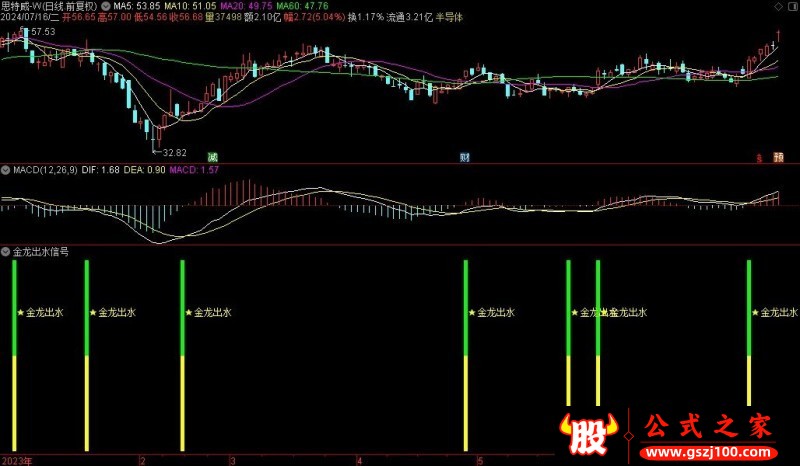Image resolution: width=800 pixels, height=466 pixels.
Task: Click the closing price 收56.68
Action: click(186, 17)
